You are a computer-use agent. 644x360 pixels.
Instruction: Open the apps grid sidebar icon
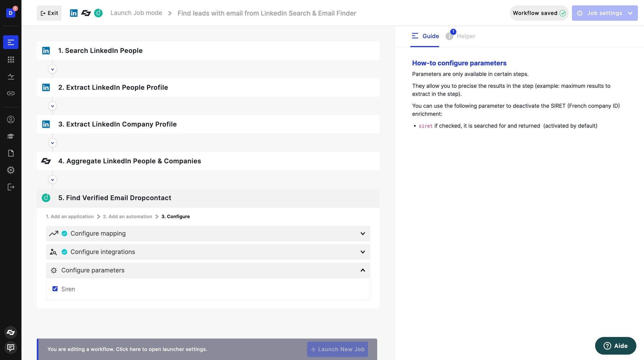pos(11,59)
